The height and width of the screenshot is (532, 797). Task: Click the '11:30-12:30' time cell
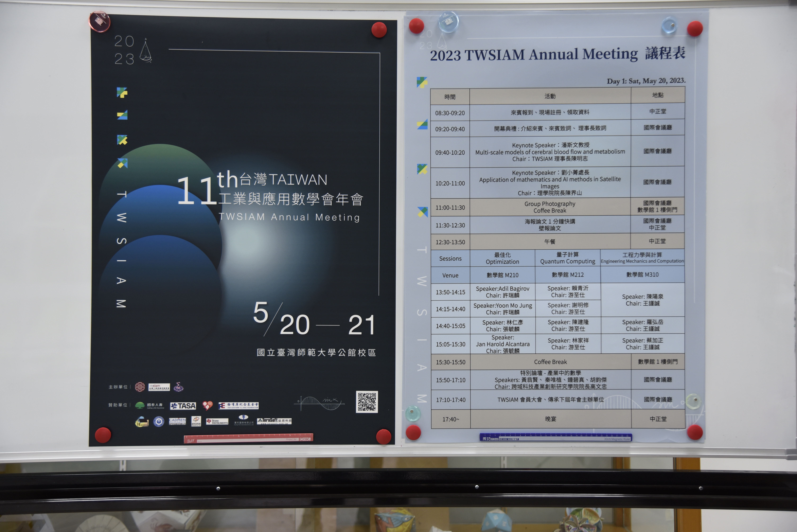(x=450, y=225)
